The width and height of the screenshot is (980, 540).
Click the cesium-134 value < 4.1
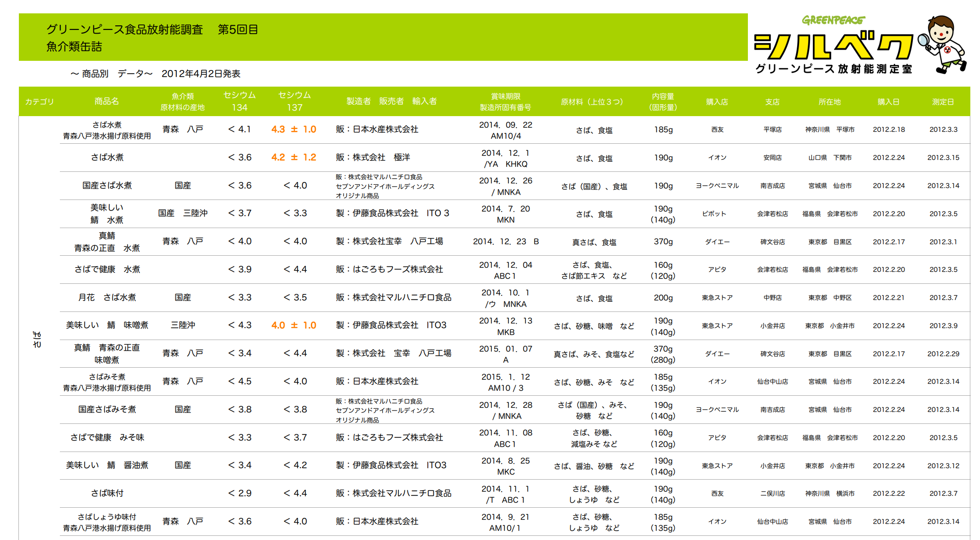[x=239, y=129]
